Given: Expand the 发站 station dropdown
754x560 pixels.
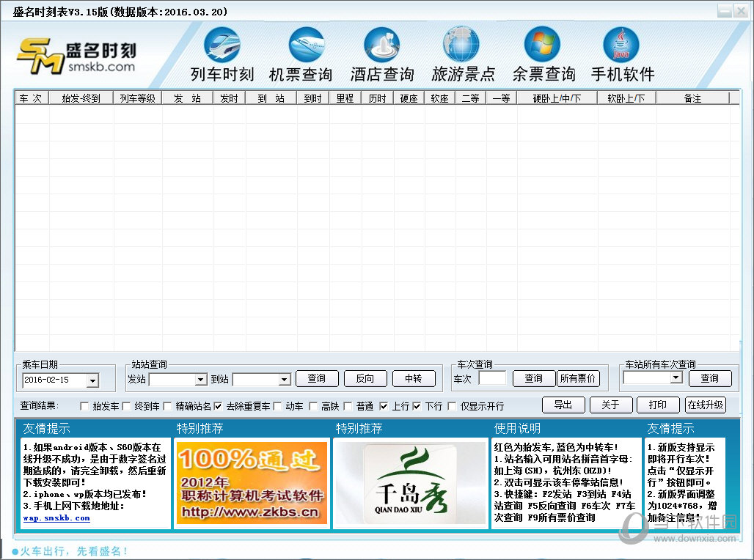Looking at the screenshot, I should click(201, 379).
